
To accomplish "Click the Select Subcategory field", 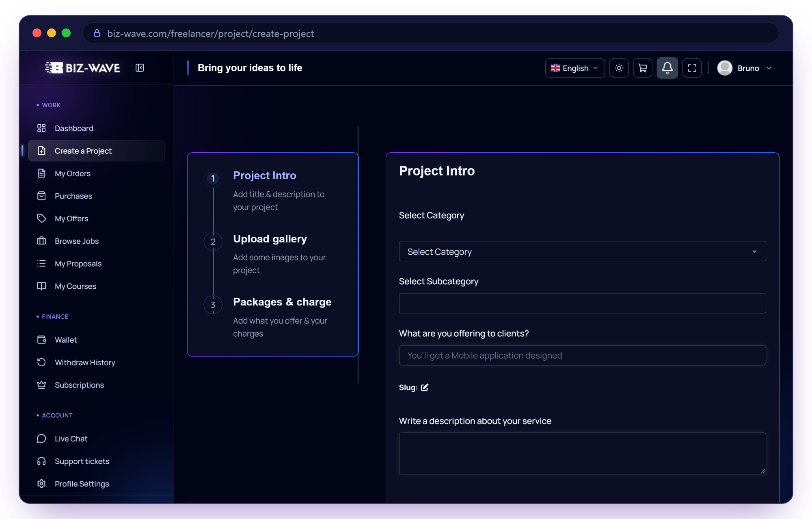I will [582, 303].
